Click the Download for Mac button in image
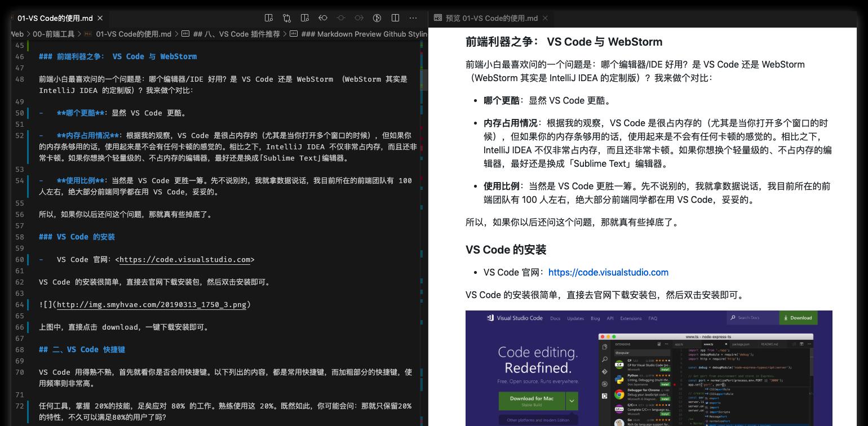 (x=532, y=401)
